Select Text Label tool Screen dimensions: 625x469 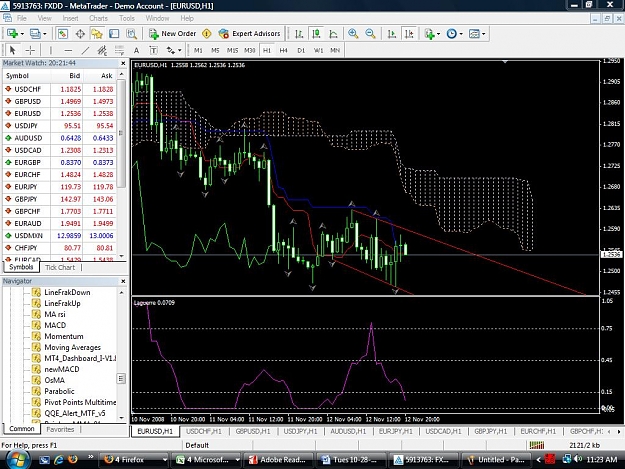point(153,50)
